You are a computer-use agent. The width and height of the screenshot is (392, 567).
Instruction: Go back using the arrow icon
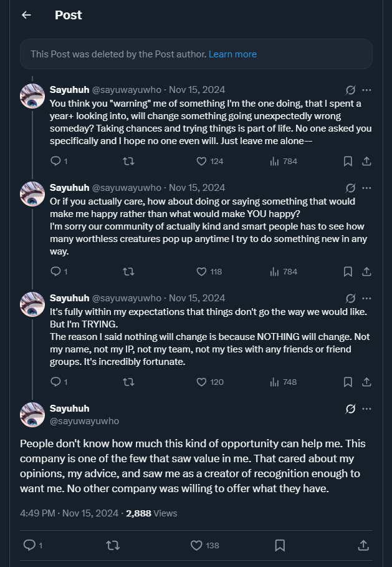coord(26,15)
